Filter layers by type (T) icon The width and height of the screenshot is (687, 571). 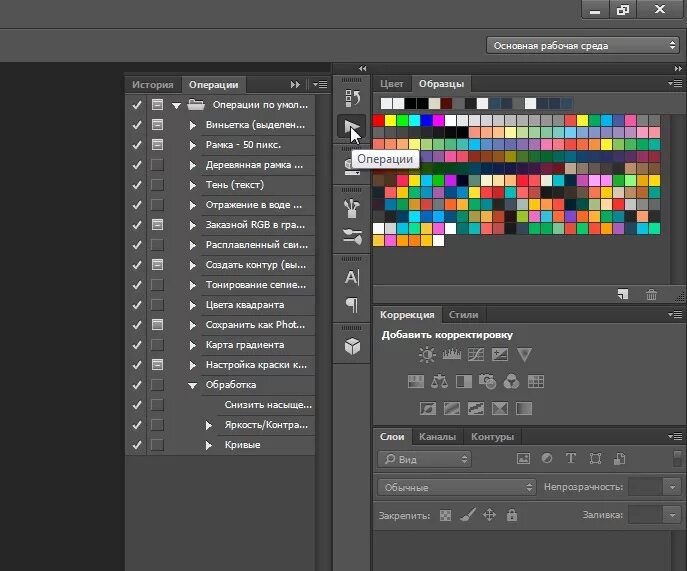[570, 458]
